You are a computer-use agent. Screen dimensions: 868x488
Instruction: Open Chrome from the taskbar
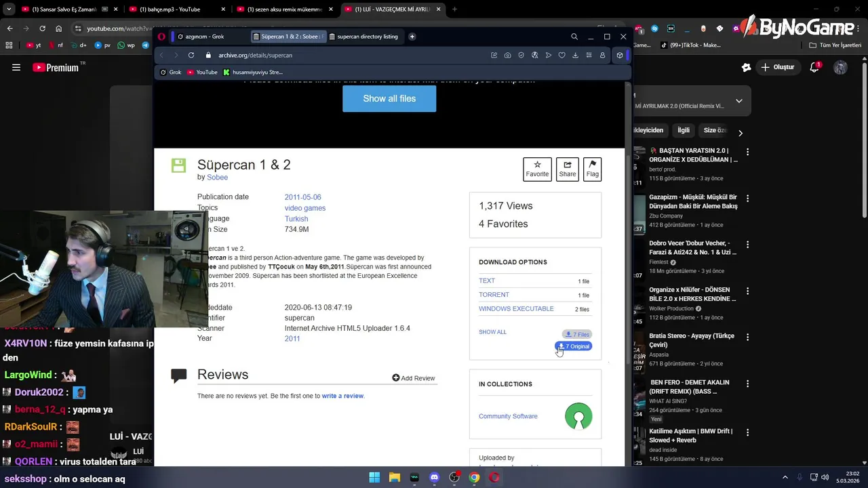474,477
